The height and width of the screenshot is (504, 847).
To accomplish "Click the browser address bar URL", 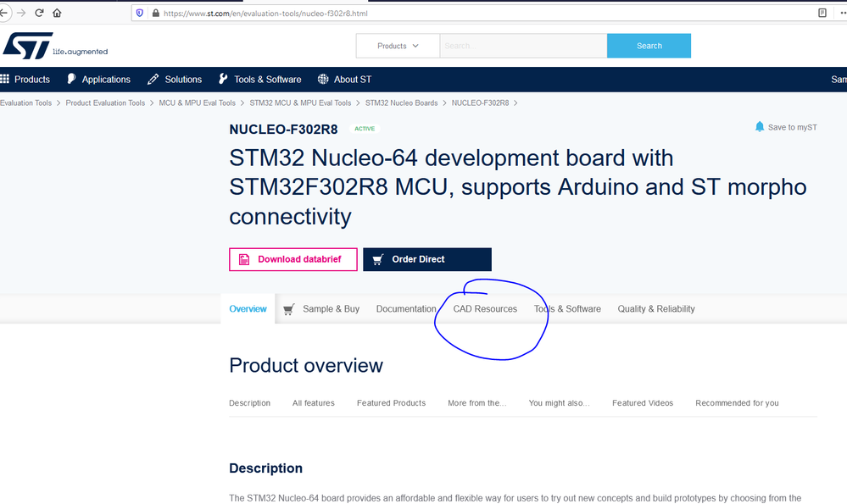I will (265, 14).
